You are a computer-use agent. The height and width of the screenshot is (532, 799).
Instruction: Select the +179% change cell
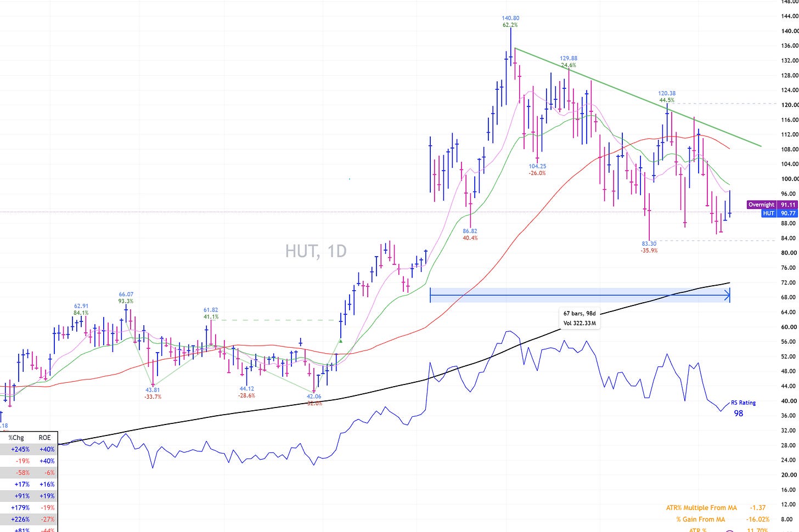coord(20,508)
